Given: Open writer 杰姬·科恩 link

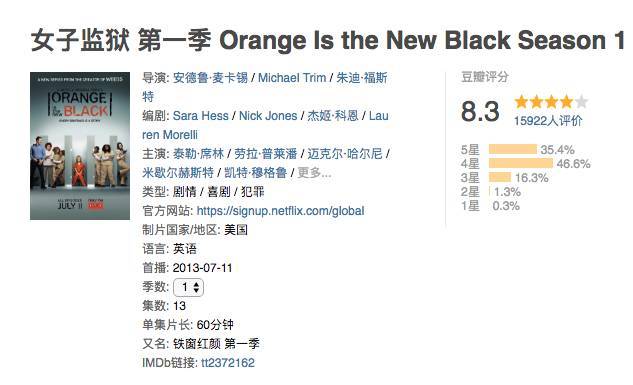Looking at the screenshot, I should [333, 116].
